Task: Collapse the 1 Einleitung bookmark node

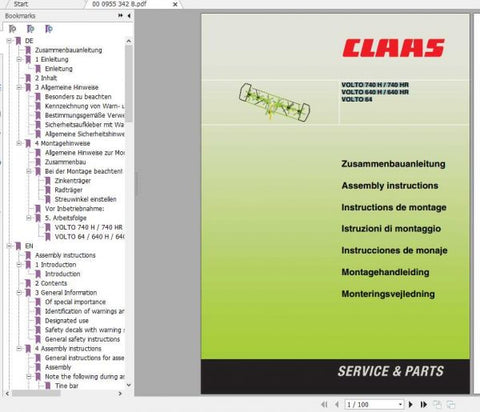Action: point(19,59)
